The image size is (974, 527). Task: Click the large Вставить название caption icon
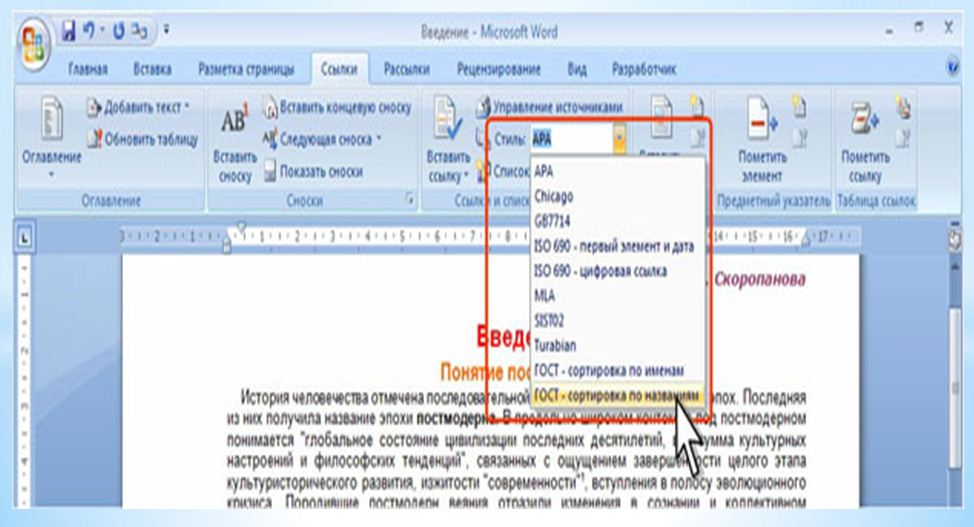[x=662, y=118]
